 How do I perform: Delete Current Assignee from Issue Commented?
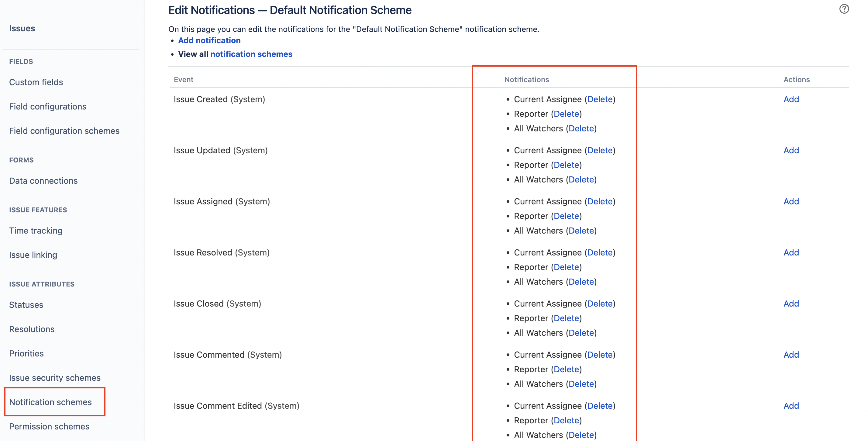pyautogui.click(x=600, y=355)
